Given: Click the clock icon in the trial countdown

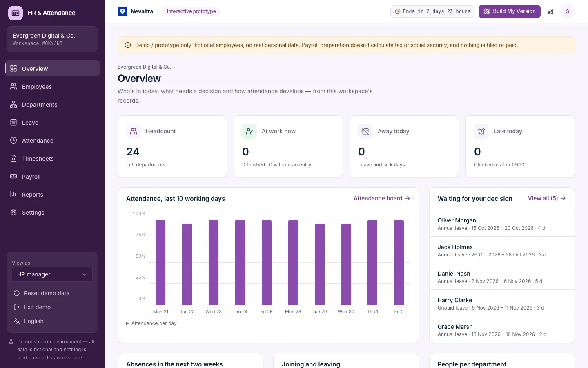Looking at the screenshot, I should tap(398, 11).
